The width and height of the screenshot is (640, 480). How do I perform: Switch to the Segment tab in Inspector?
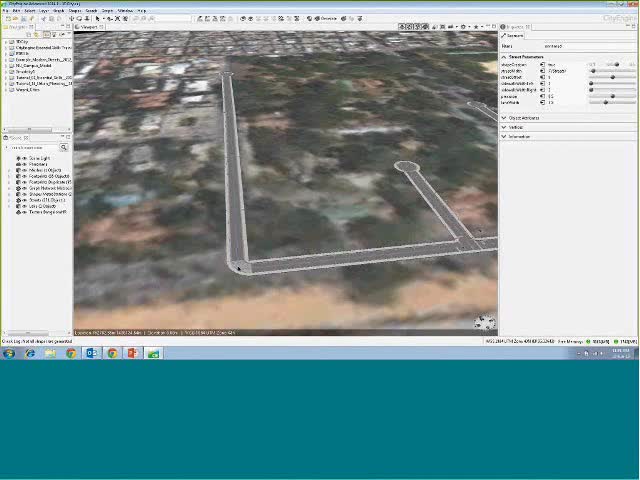(x=513, y=36)
